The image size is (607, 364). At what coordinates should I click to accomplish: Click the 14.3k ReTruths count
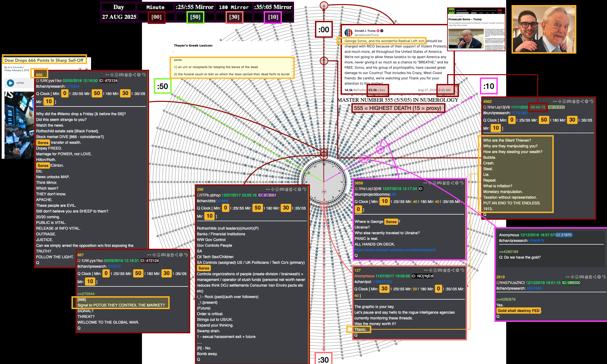[x=355, y=90]
